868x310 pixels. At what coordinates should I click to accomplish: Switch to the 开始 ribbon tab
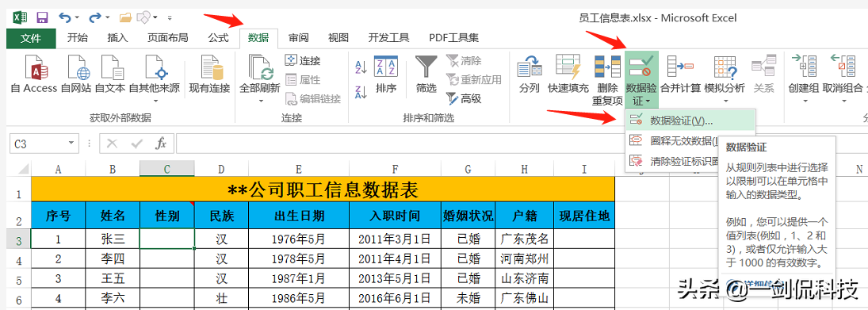[78, 38]
